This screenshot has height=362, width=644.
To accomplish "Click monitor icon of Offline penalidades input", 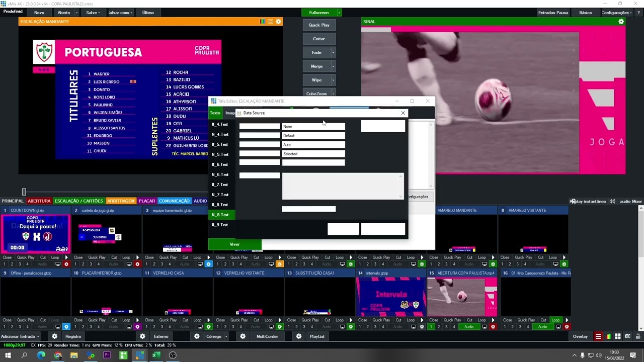I will point(58,327).
